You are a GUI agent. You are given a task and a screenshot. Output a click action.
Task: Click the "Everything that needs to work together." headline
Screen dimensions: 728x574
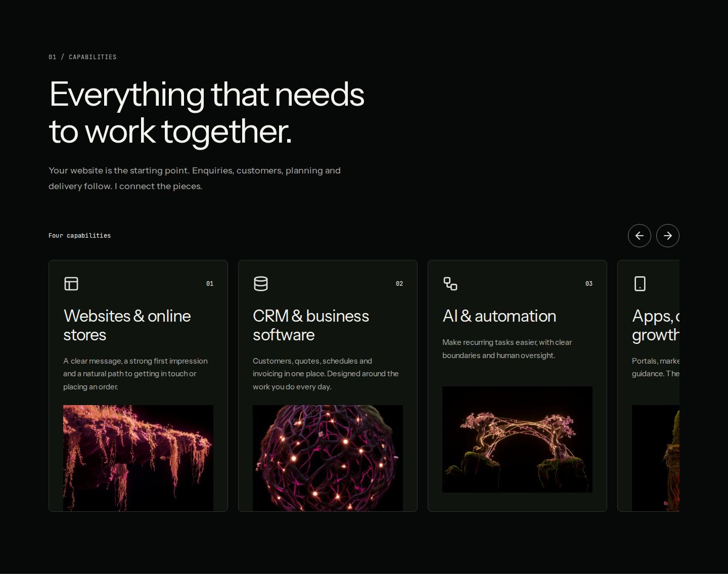tap(207, 113)
